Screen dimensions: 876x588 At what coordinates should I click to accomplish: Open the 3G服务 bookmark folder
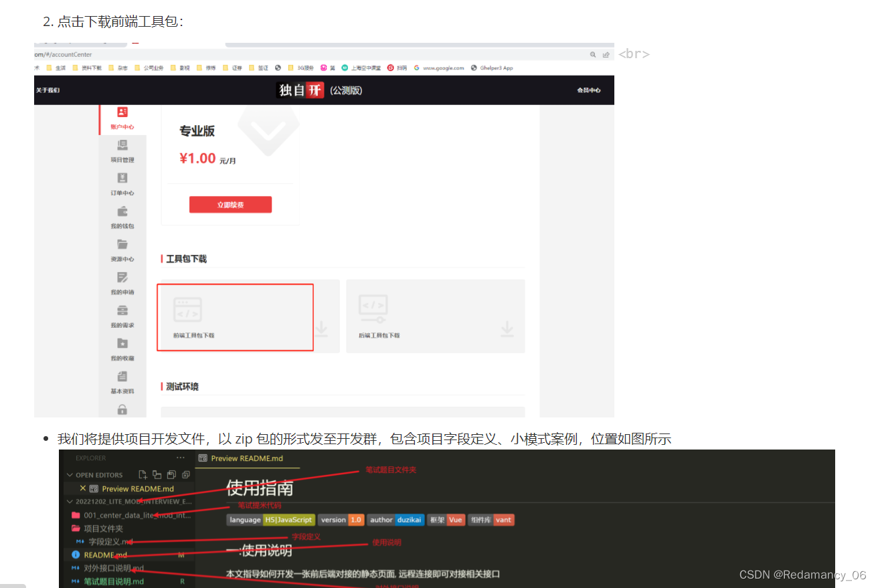[x=301, y=68]
